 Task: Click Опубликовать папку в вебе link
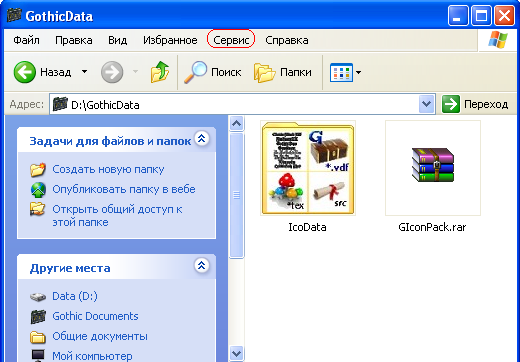click(x=124, y=189)
